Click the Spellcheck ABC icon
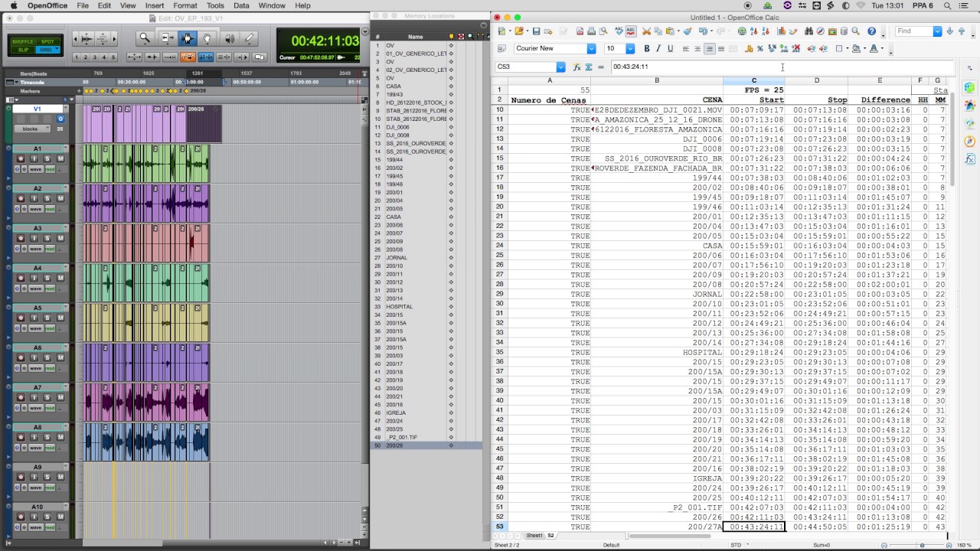This screenshot has width=980, height=551. click(x=619, y=31)
